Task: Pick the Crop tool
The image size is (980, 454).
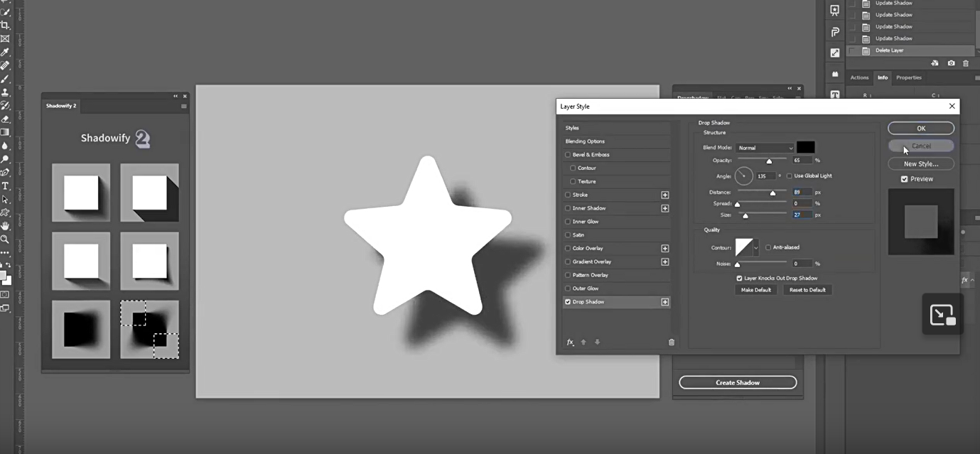Action: (x=5, y=26)
